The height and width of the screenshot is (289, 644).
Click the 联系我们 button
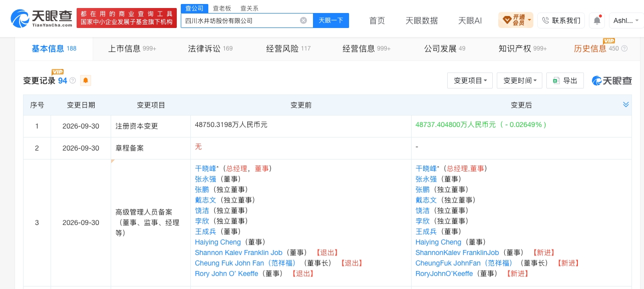coord(560,20)
